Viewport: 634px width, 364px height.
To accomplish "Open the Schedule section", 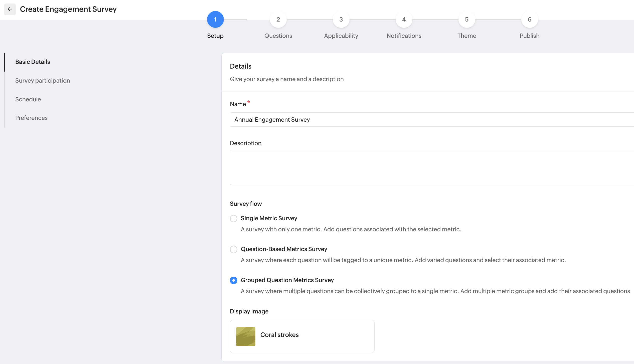I will point(28,99).
